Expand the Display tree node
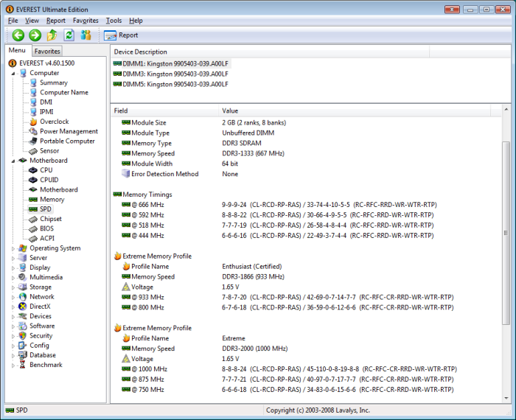Viewport: 516px width, 420px height. click(x=13, y=268)
